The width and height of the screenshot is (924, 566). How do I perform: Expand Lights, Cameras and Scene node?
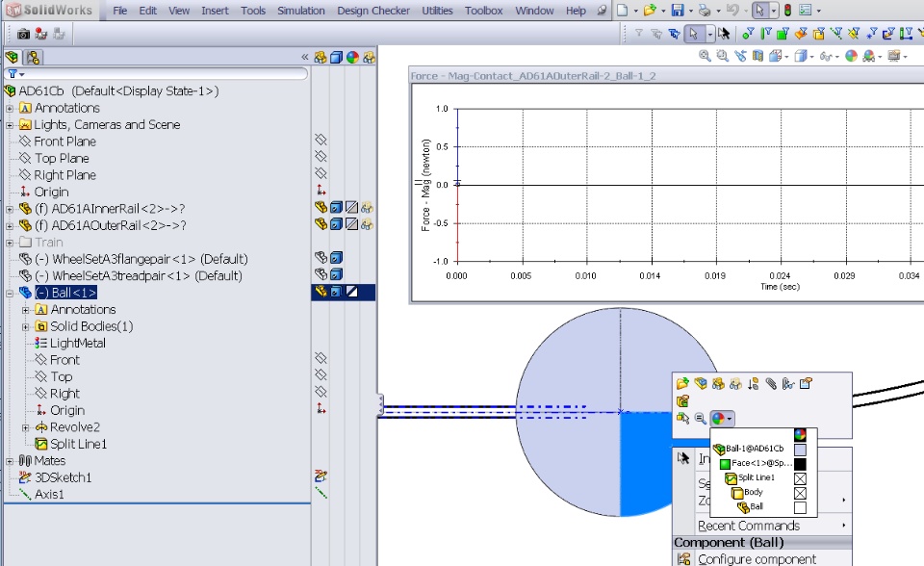pyautogui.click(x=10, y=125)
